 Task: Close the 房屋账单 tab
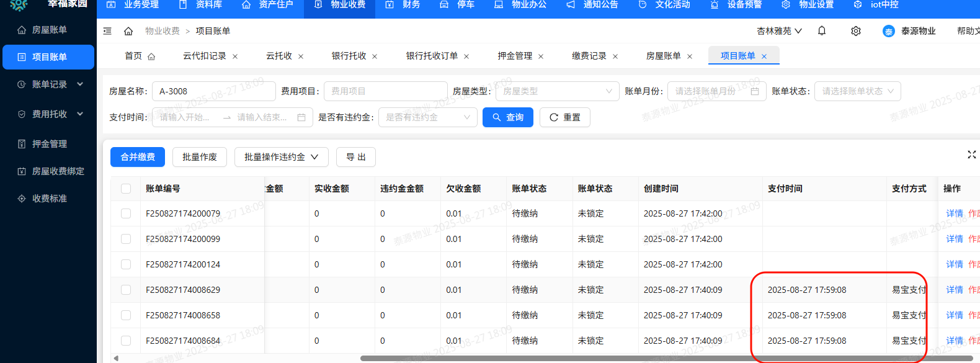tap(690, 56)
